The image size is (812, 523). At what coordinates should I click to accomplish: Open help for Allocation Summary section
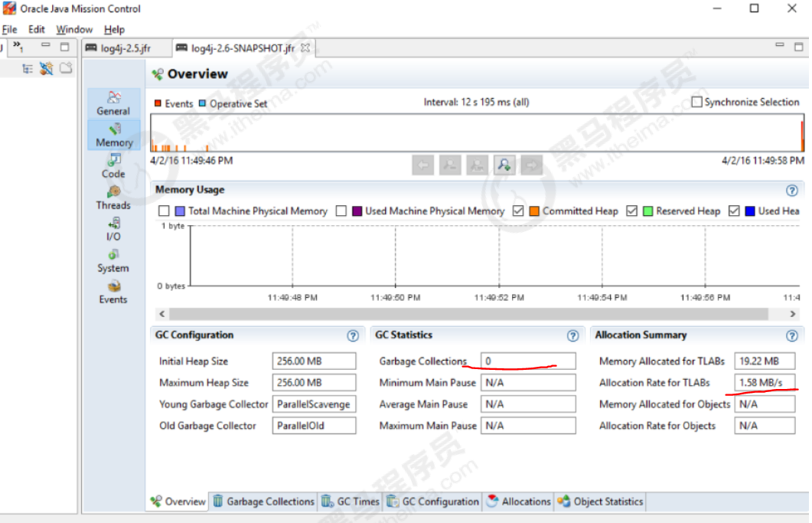[792, 336]
